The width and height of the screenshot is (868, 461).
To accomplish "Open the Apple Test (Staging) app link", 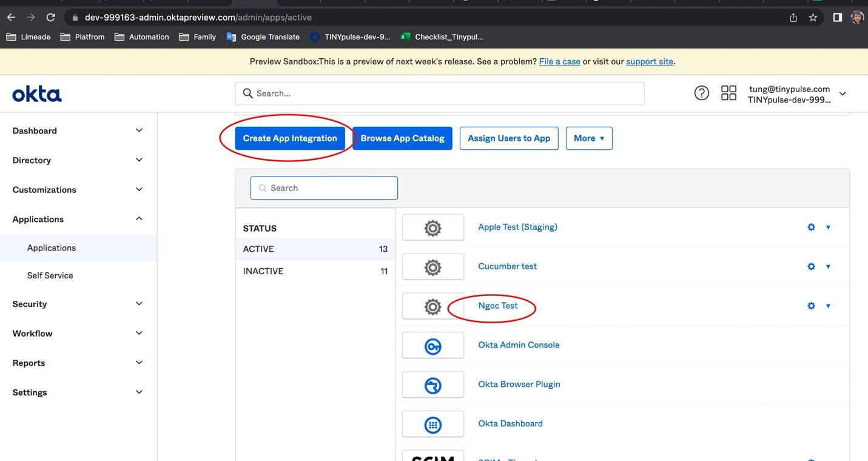I will tap(517, 227).
